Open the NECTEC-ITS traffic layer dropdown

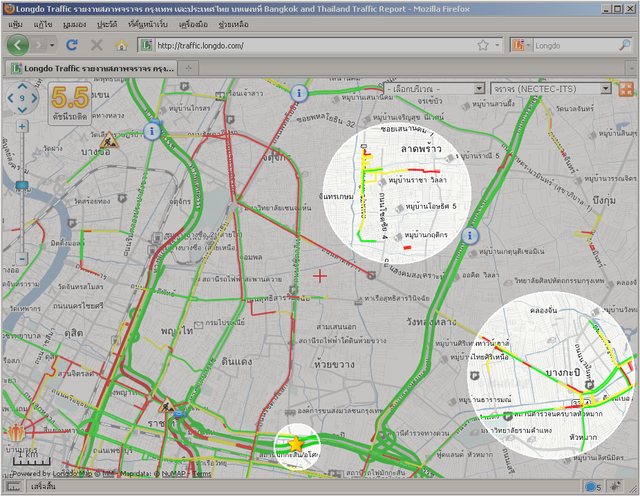coord(551,89)
